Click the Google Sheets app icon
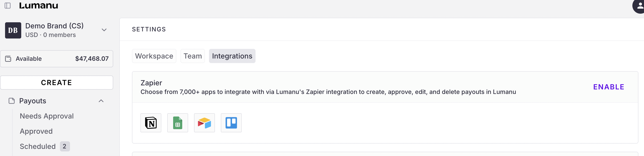The width and height of the screenshot is (644, 156). (178, 123)
